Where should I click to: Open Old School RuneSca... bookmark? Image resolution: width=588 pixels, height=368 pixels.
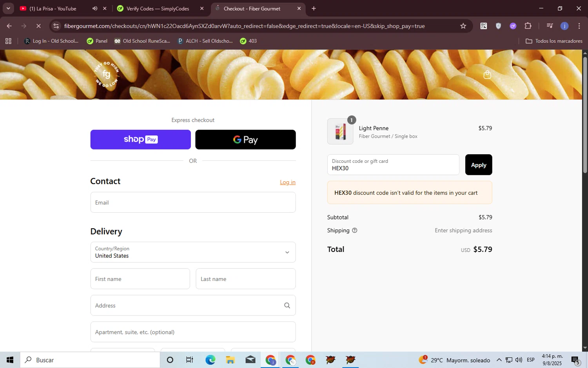(x=142, y=41)
